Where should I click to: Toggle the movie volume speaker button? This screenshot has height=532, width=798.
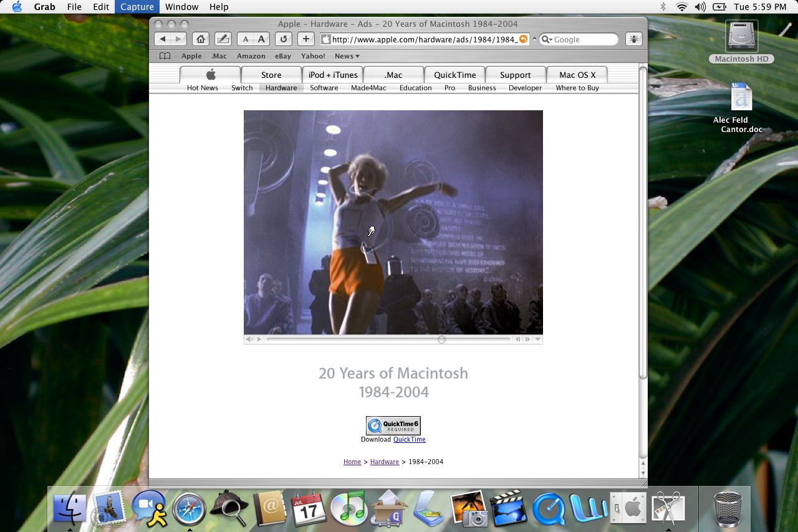[249, 340]
